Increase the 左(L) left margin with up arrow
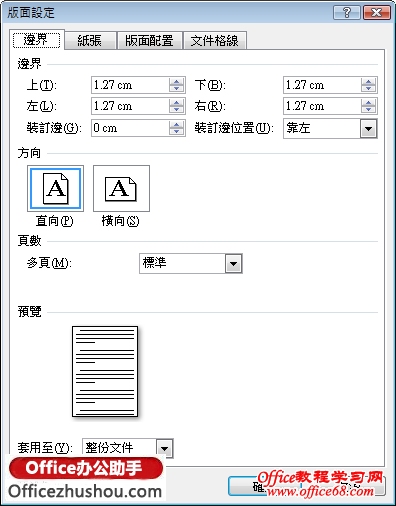The height and width of the screenshot is (506, 396). point(176,103)
